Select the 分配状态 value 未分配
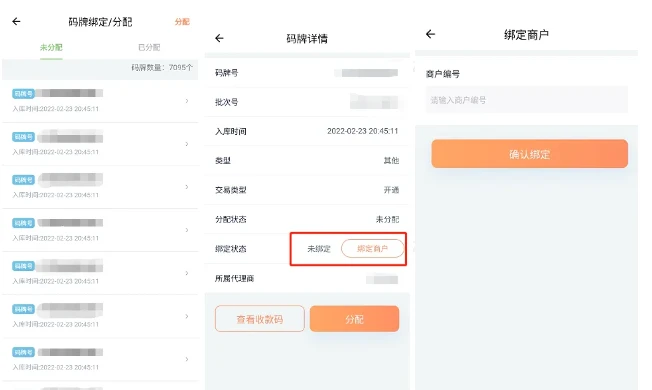The width and height of the screenshot is (652, 390). [387, 219]
